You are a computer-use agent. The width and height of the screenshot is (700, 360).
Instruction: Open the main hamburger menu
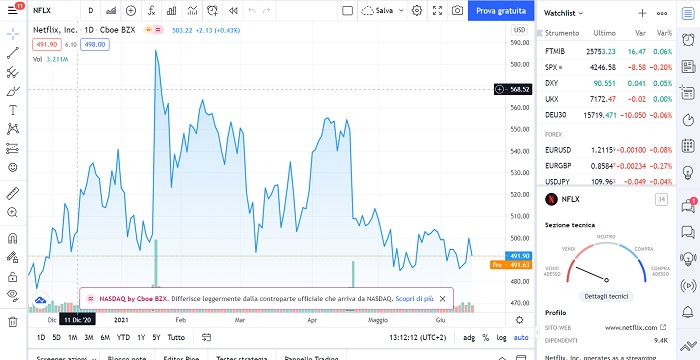click(13, 10)
